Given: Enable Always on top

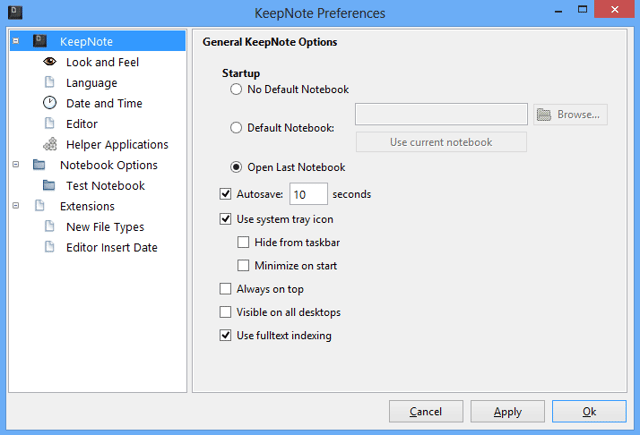Looking at the screenshot, I should [x=225, y=289].
